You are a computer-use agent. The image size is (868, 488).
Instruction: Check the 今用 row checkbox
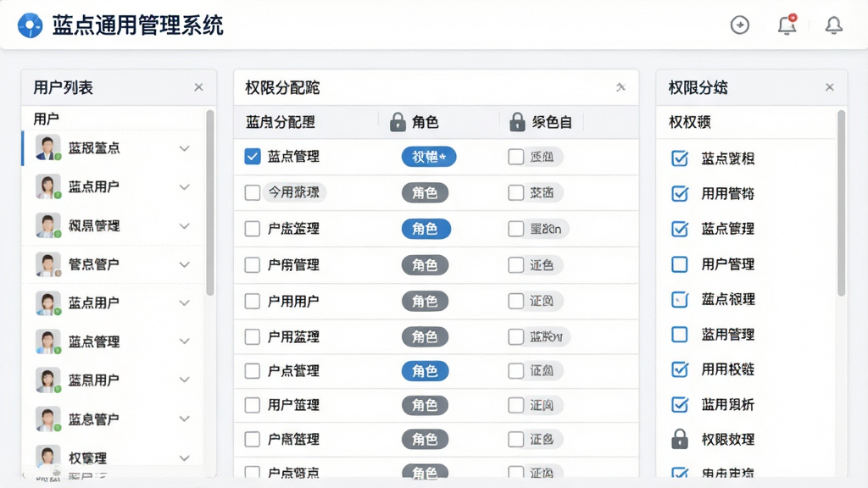tap(253, 192)
